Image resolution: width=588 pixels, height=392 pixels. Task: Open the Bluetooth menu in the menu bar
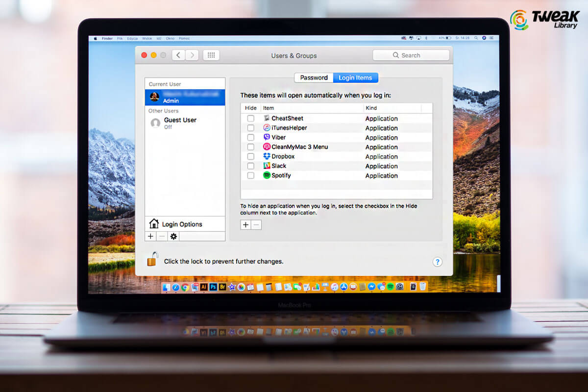point(426,38)
